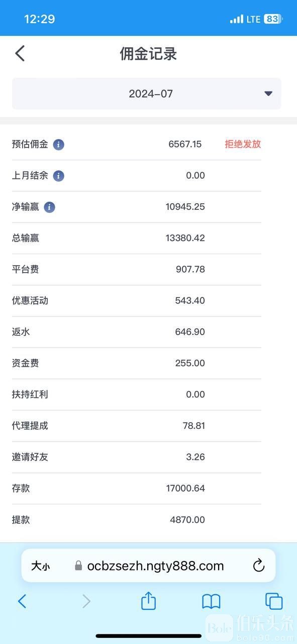Tap the 存款 amount 17000.64

click(185, 488)
